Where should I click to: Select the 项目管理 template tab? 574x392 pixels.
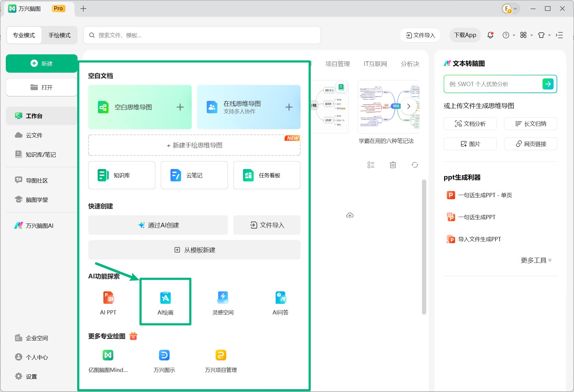(337, 64)
